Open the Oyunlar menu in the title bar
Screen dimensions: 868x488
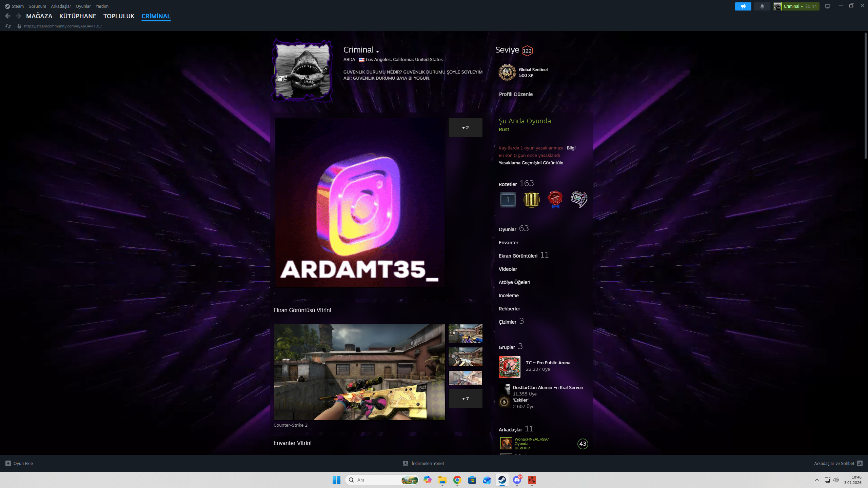click(x=83, y=6)
